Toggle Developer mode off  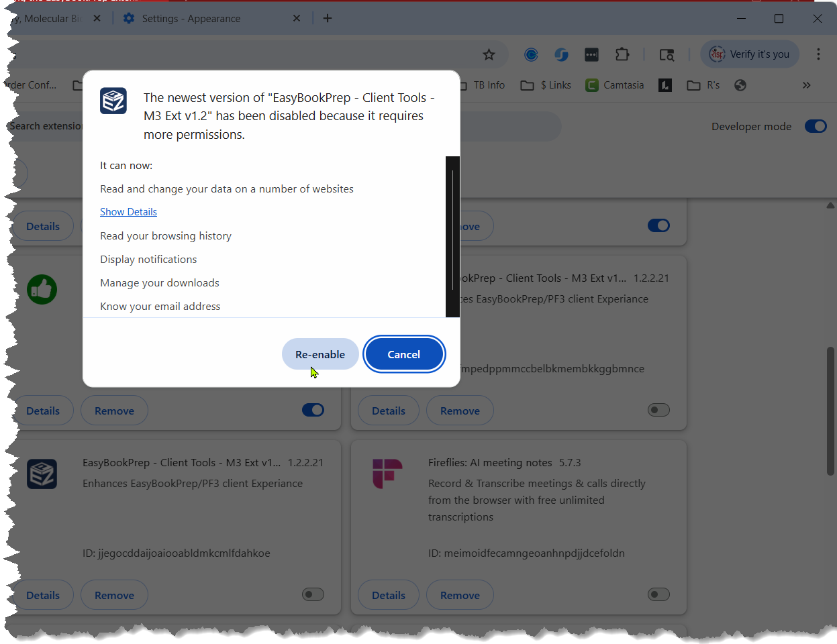[x=816, y=126]
